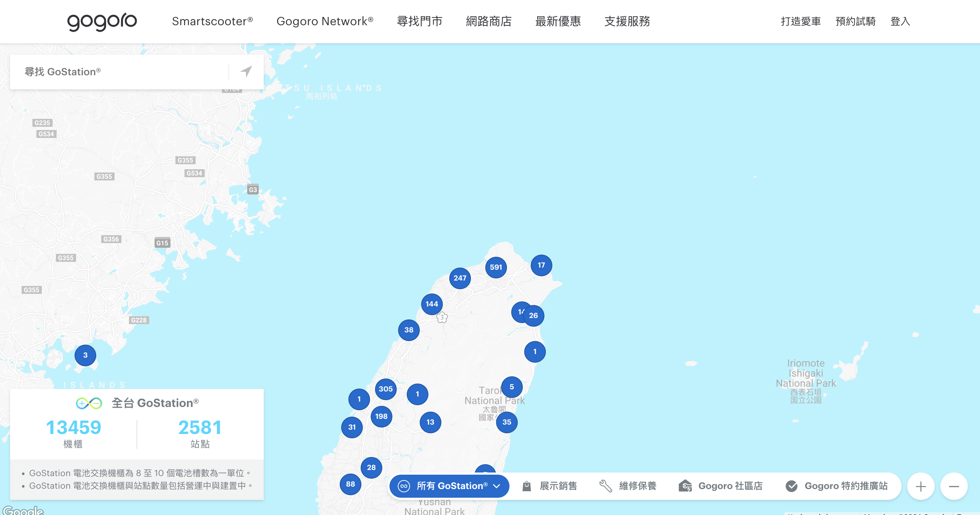Click the 維修保養 wrench icon
Screen dimensions: 980x515
coord(605,486)
